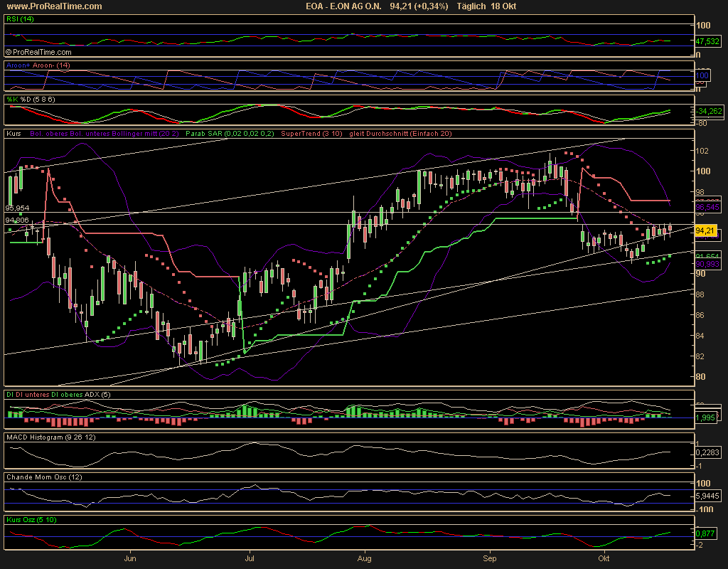728x569 pixels.
Task: Click the Täglich timeframe label
Action: point(471,6)
